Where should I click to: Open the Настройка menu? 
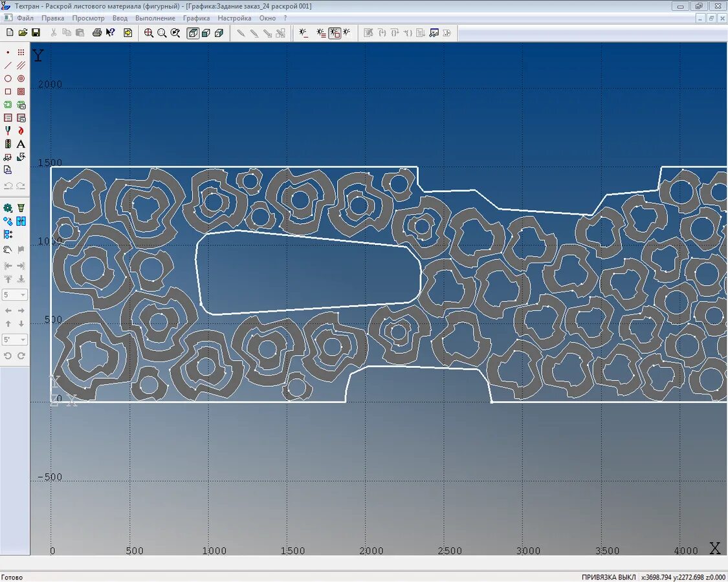tap(234, 18)
